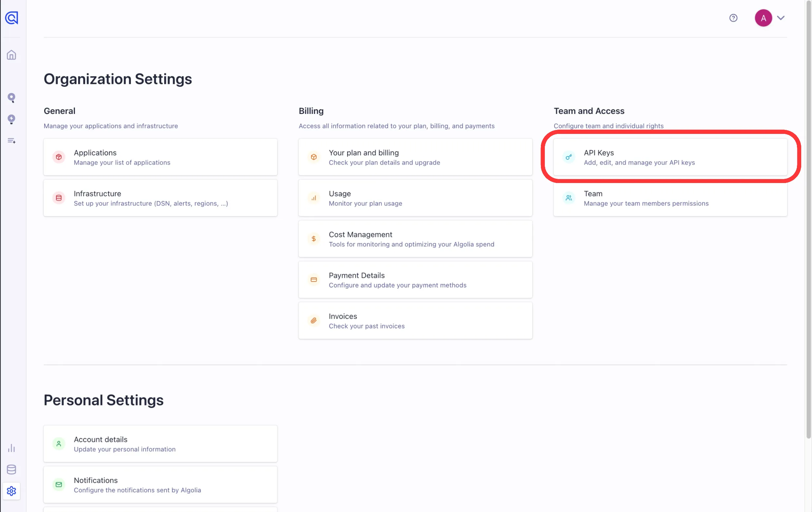Open the Search product icon in sidebar

(11, 98)
